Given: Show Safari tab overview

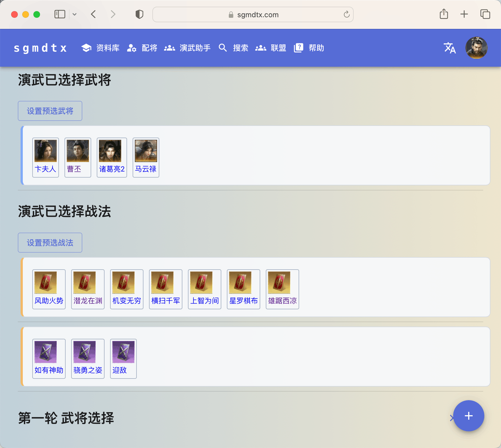Looking at the screenshot, I should pos(485,14).
